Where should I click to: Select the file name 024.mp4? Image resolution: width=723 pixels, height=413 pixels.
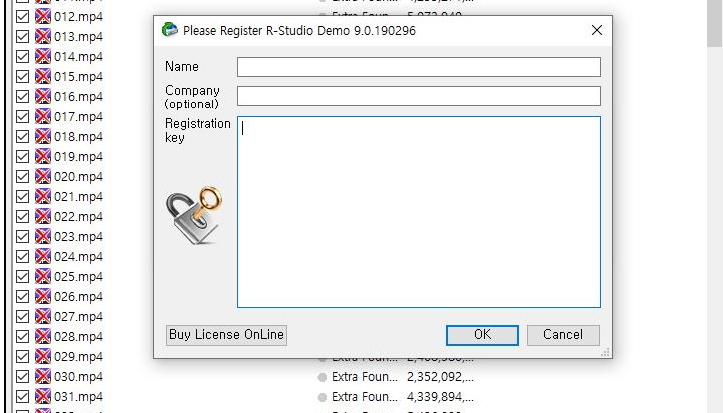pos(78,257)
